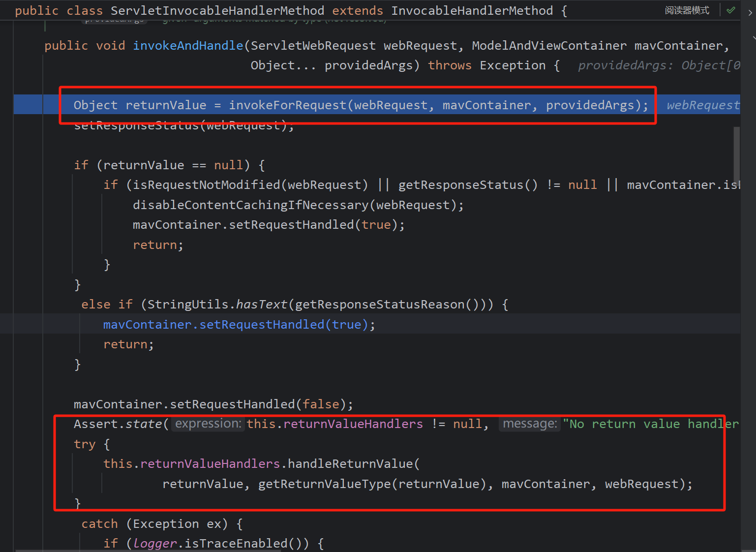The width and height of the screenshot is (756, 552).
Task: Open the inspections green checkmark widget
Action: (x=731, y=10)
